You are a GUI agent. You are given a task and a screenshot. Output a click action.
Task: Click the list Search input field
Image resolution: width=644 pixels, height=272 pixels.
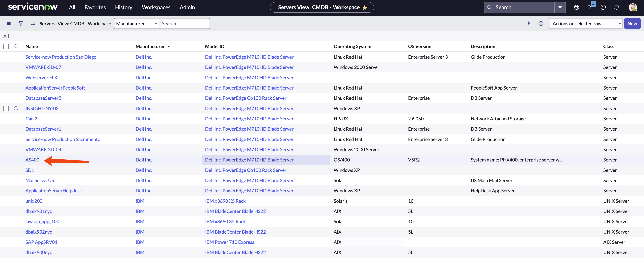184,23
